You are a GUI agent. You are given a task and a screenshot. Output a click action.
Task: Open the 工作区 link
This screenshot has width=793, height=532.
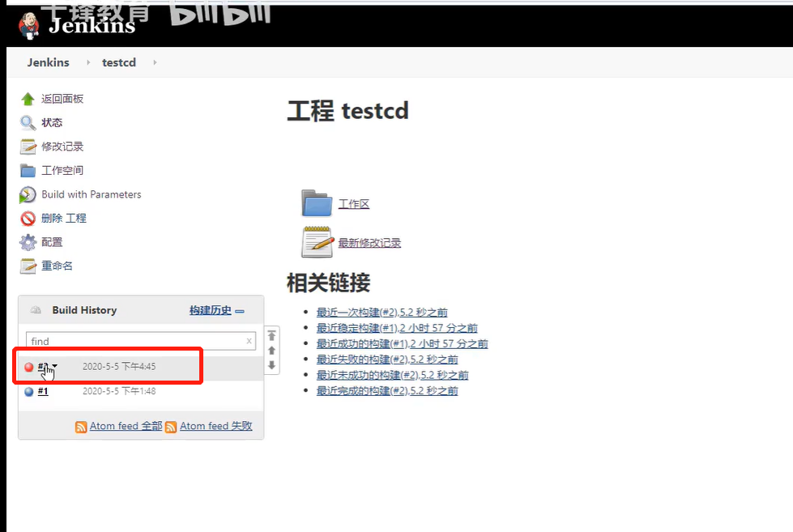coord(353,204)
